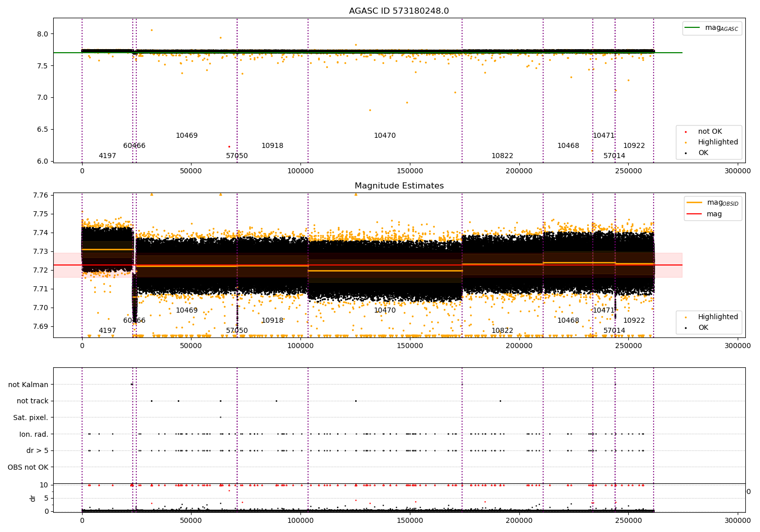Click observation label 10918 in the top plot
Viewport: 760px width, 532px height.
(x=272, y=146)
